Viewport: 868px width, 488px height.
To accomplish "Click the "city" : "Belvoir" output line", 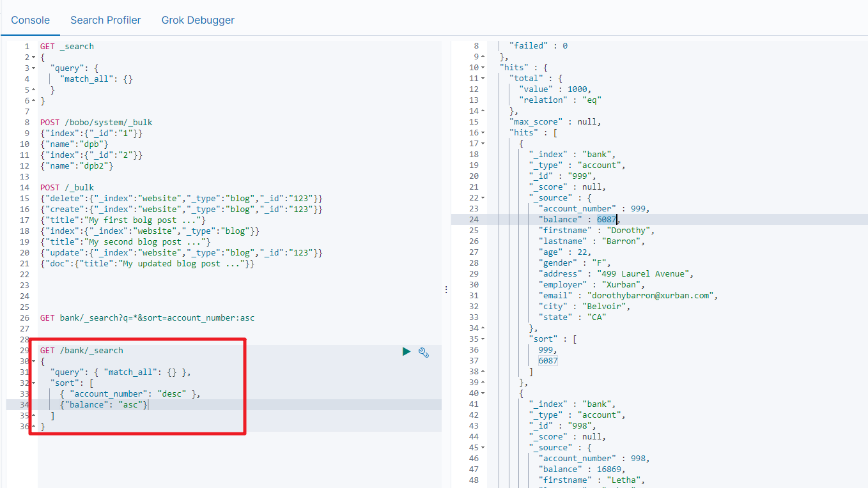I will point(585,307).
